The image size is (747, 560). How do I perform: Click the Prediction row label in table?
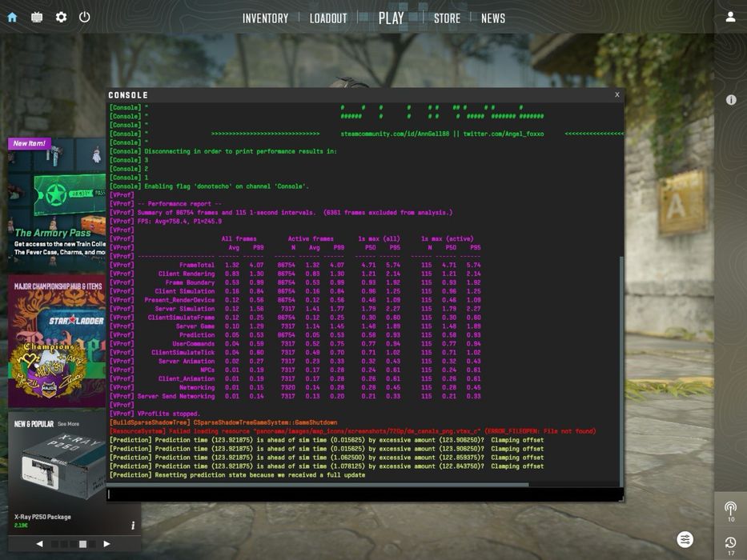(x=197, y=334)
